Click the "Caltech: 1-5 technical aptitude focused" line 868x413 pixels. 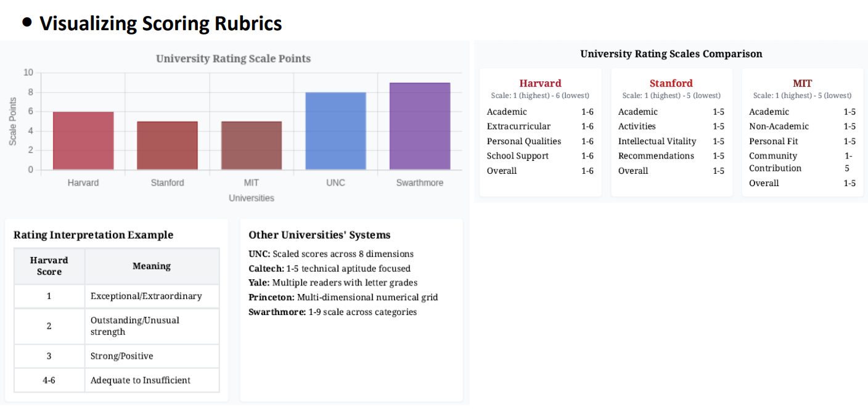[x=329, y=269]
